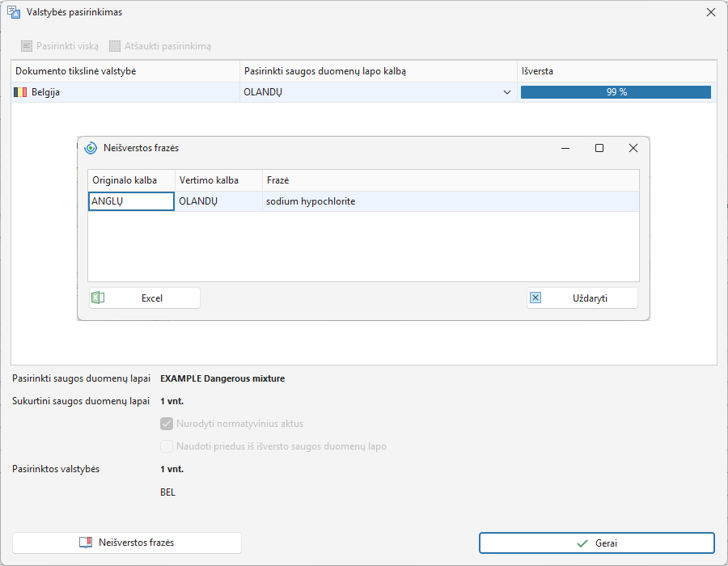Screen dimensions: 728x566
Task: Click the Valstybės pasirinkimas window title icon
Action: pos(14,12)
